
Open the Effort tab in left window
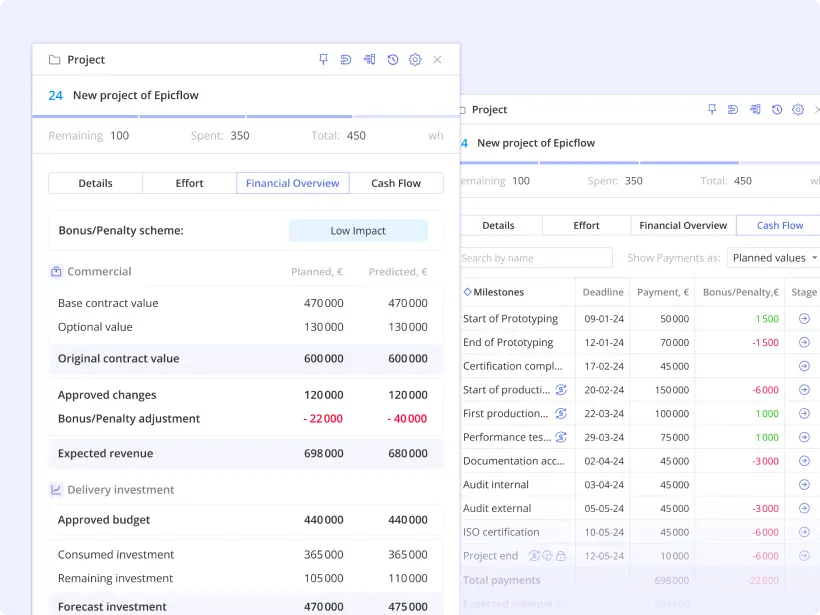click(x=189, y=183)
